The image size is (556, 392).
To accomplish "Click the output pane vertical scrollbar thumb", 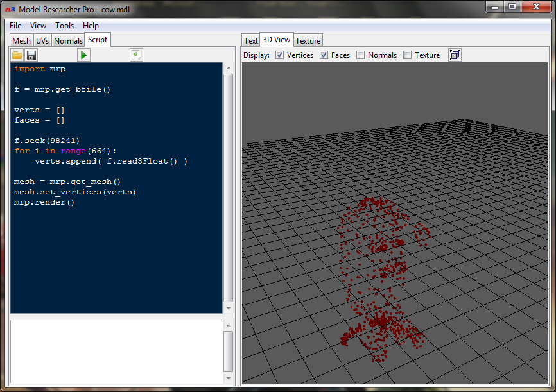I will (229, 352).
